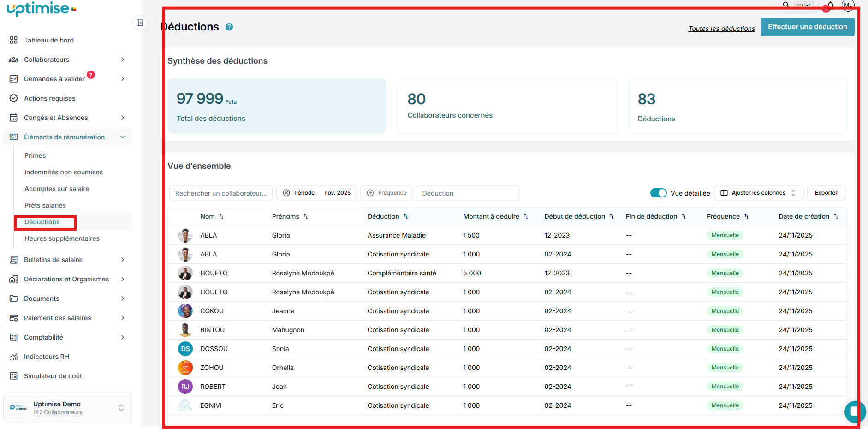Image resolution: width=868 pixels, height=429 pixels.
Task: Add a Fréquence filter
Action: coord(386,193)
